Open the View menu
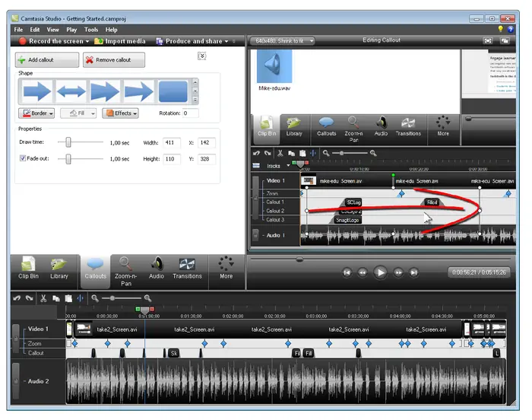The height and width of the screenshot is (420, 532). [52, 30]
